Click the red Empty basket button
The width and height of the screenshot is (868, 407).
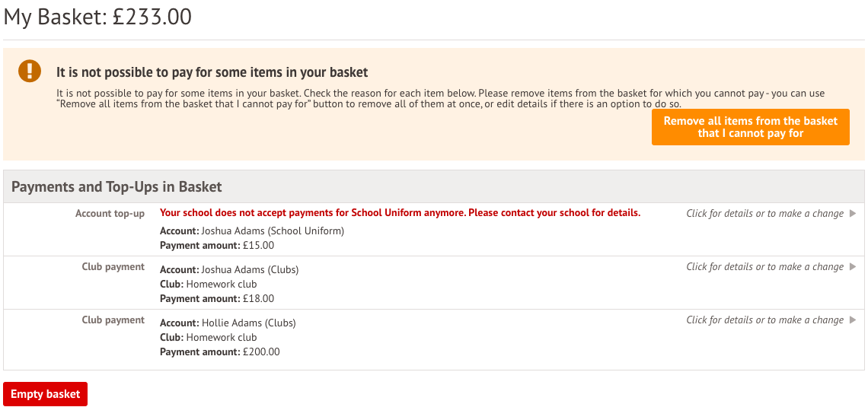tap(46, 394)
